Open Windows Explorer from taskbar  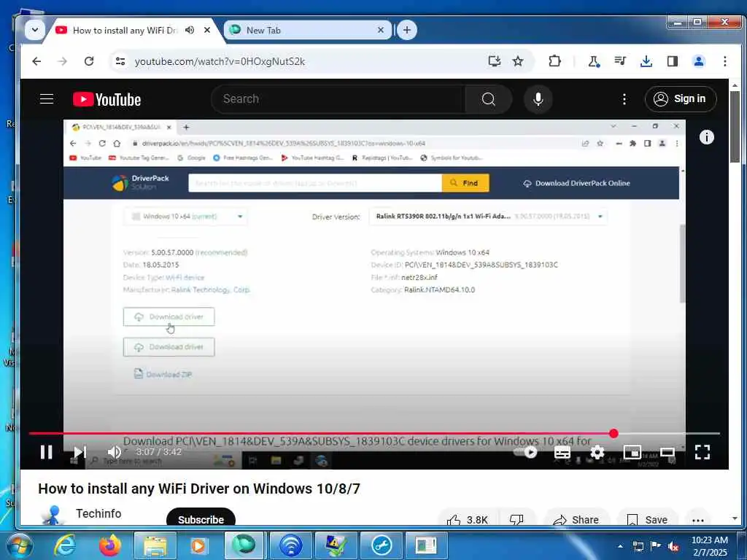(x=155, y=545)
